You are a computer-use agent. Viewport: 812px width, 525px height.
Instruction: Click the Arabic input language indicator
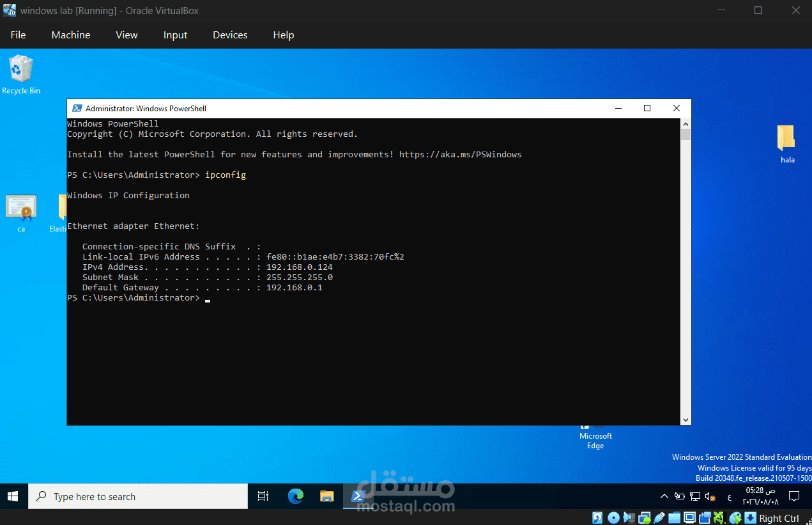(730, 497)
